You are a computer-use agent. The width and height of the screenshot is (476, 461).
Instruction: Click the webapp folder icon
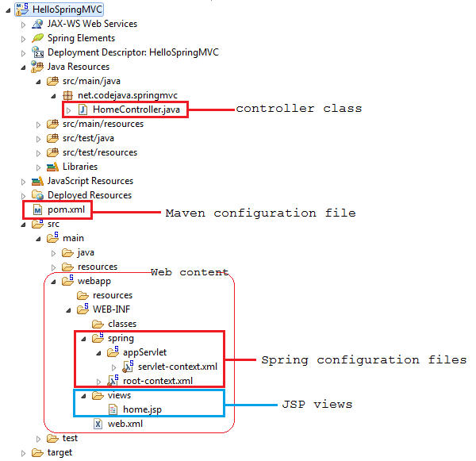pyautogui.click(x=67, y=281)
